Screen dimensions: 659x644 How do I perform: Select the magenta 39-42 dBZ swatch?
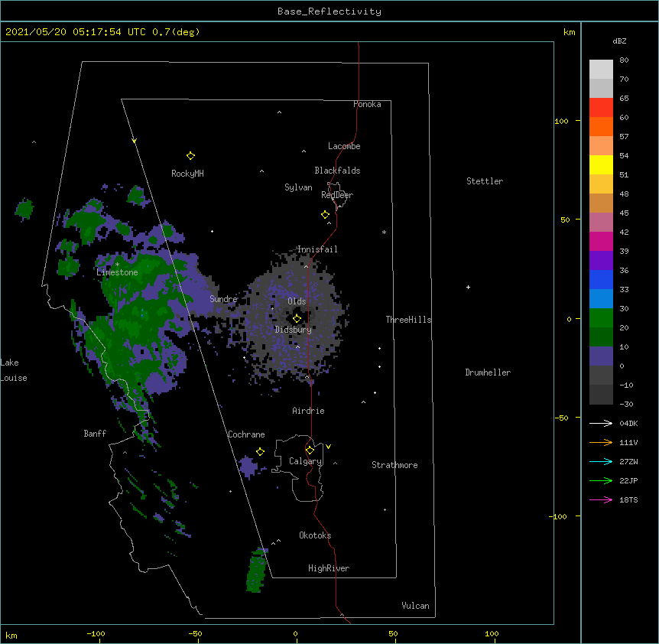[x=601, y=241]
